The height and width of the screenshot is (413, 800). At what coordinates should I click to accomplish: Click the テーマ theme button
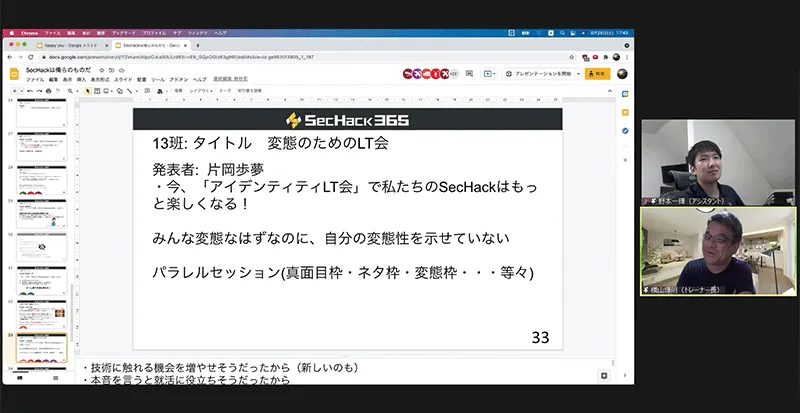225,91
